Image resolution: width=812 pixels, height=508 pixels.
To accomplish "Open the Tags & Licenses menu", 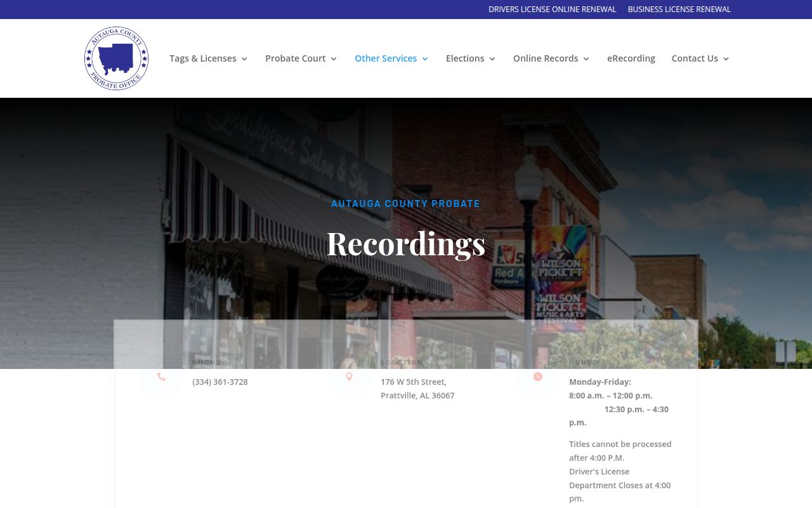I will click(203, 58).
